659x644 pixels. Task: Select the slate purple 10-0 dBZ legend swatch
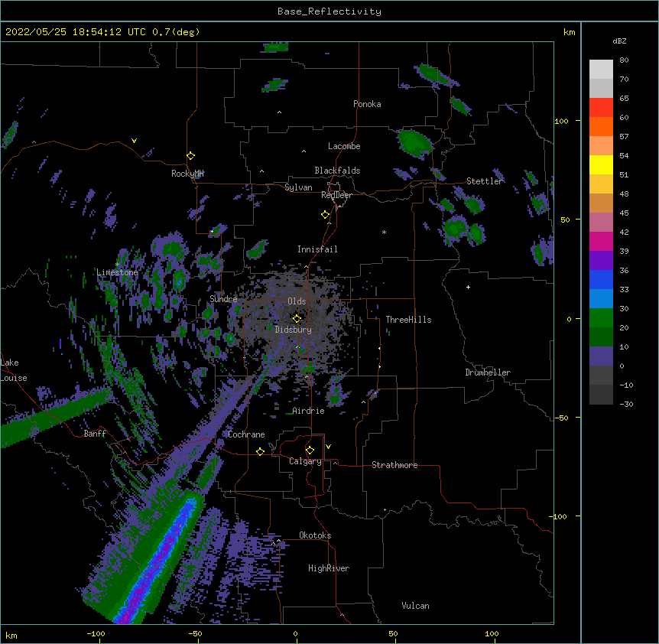click(601, 356)
